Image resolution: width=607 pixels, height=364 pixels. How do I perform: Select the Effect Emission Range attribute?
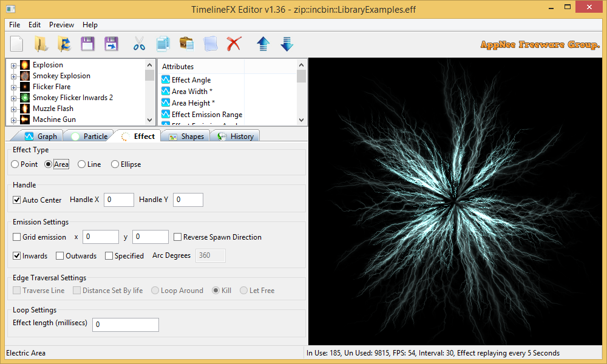coord(207,115)
